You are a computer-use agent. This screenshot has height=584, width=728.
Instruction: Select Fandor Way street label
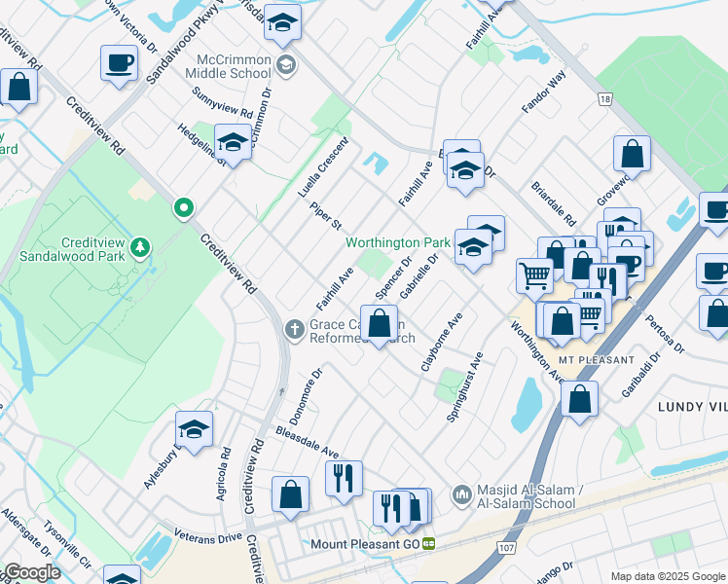[544, 91]
